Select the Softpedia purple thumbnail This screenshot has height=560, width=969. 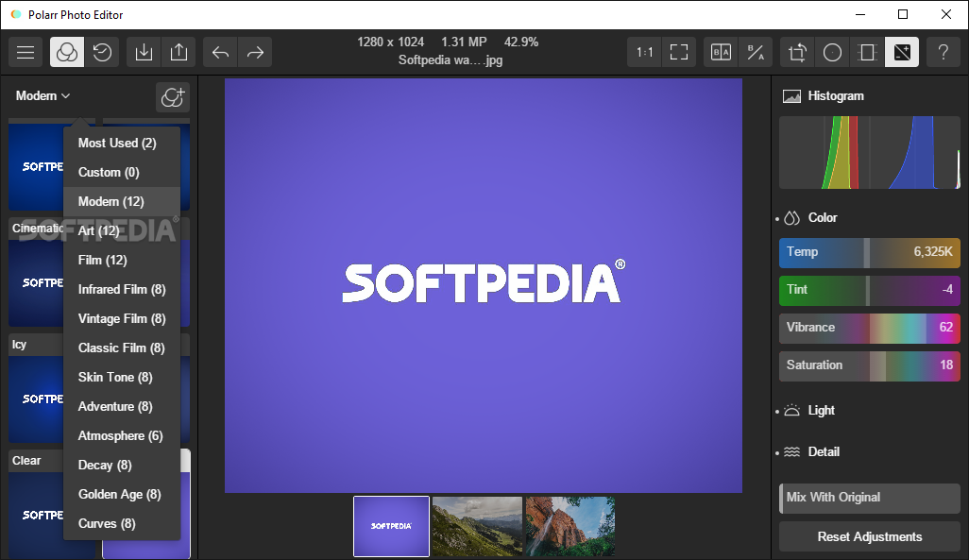pos(391,526)
